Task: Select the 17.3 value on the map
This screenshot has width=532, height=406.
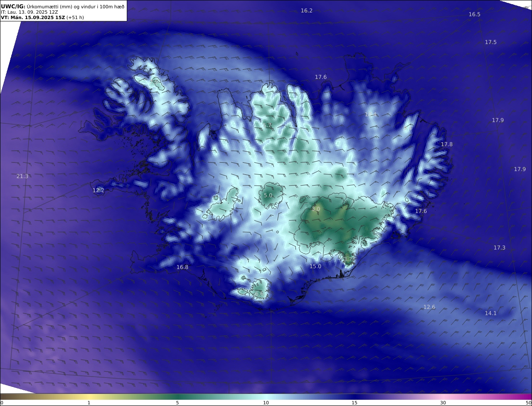Action: tap(500, 247)
